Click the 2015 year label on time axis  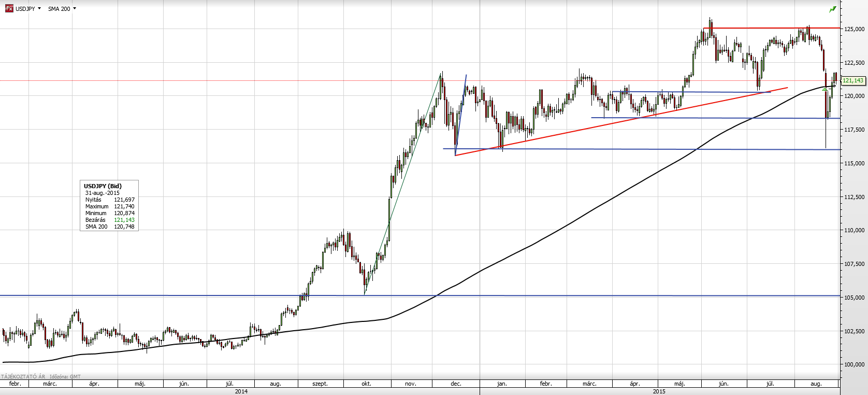click(x=659, y=391)
